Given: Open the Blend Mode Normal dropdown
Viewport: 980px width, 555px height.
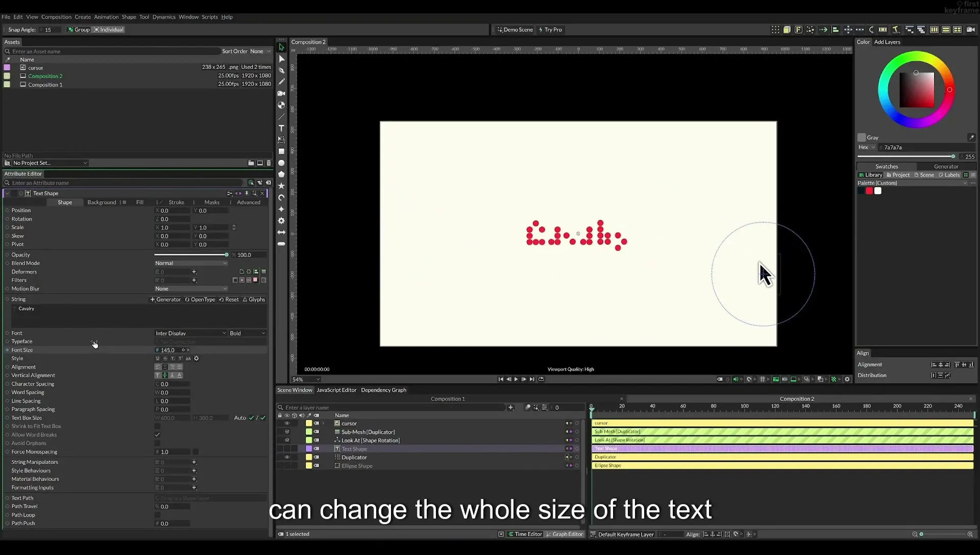Looking at the screenshot, I should [191, 263].
